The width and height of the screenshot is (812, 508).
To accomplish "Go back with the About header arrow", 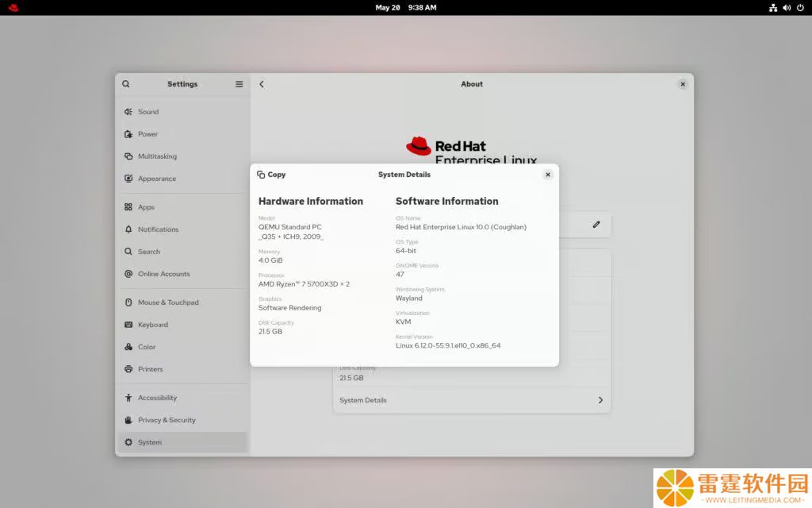I will pyautogui.click(x=262, y=84).
